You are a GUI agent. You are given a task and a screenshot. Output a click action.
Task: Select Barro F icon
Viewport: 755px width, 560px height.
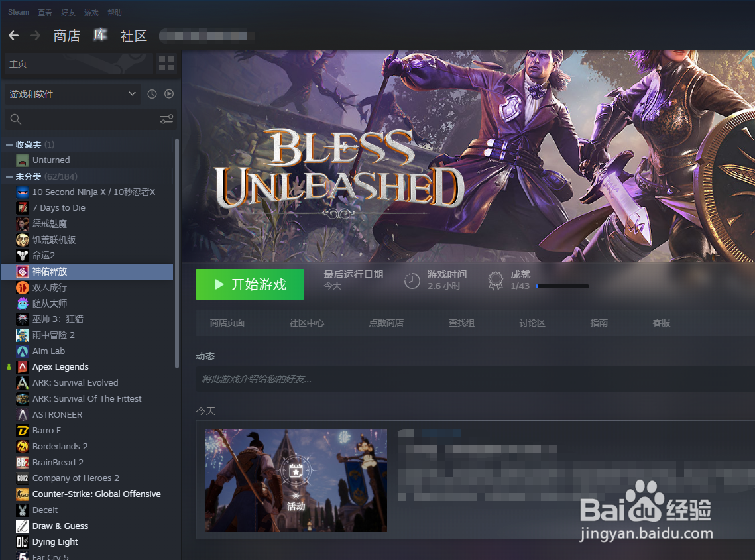(x=22, y=431)
